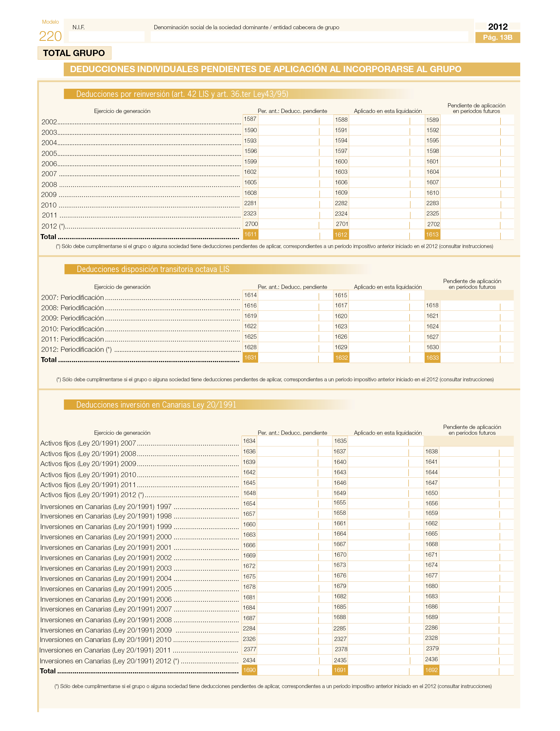This screenshot has height=731, width=560.
Task: Select total field 1613 reinversión pending
Action: [478, 235]
